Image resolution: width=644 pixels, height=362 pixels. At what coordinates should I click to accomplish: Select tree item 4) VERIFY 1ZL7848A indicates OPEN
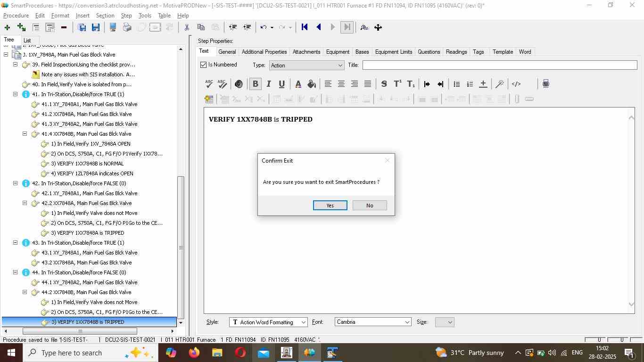92,173
